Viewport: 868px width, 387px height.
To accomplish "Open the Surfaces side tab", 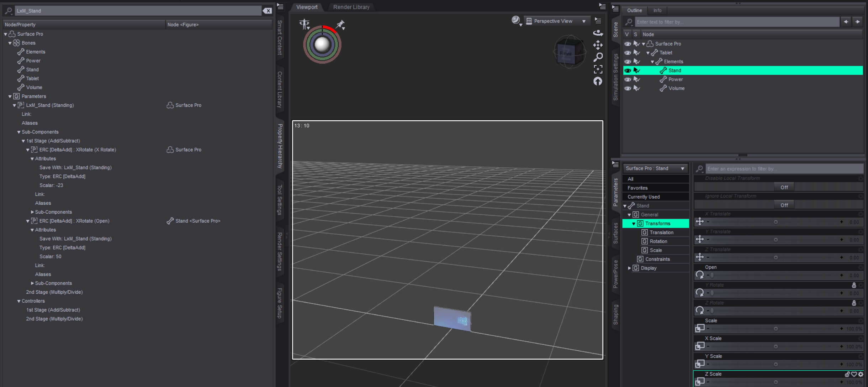I will [615, 233].
